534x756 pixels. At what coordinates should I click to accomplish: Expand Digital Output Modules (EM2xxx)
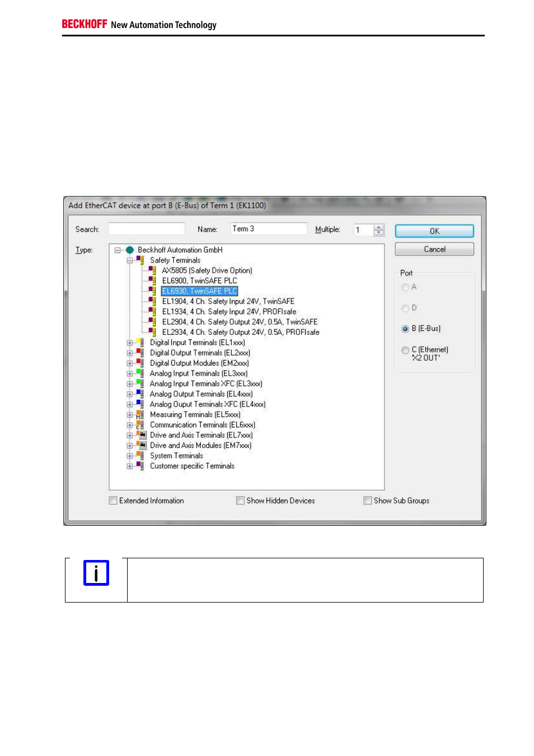pyautogui.click(x=129, y=363)
